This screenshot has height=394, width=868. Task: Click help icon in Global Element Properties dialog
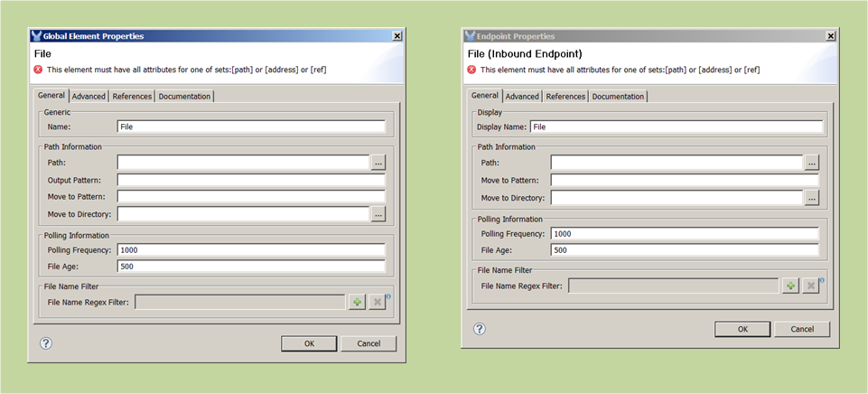point(46,343)
